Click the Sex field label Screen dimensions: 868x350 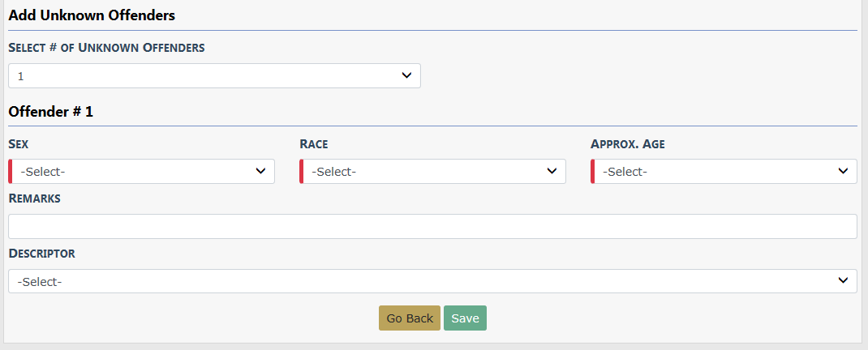tap(19, 144)
